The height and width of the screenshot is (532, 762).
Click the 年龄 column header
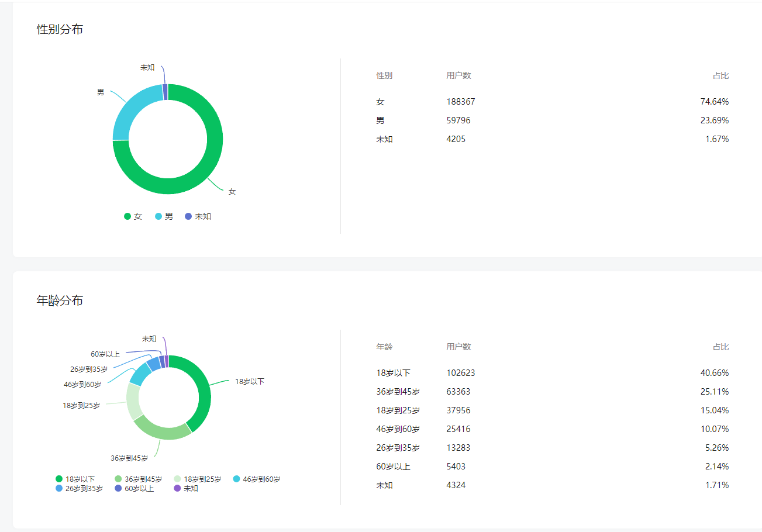click(x=384, y=347)
